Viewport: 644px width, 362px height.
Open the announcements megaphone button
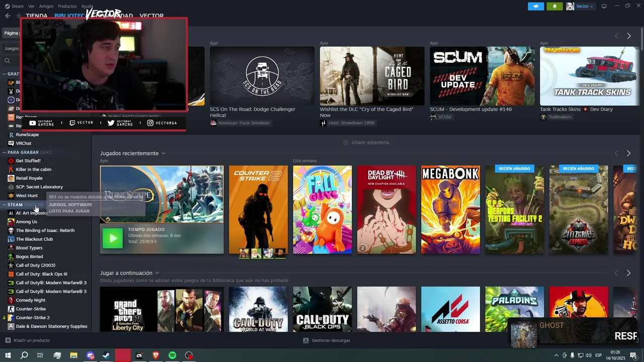coord(536,6)
